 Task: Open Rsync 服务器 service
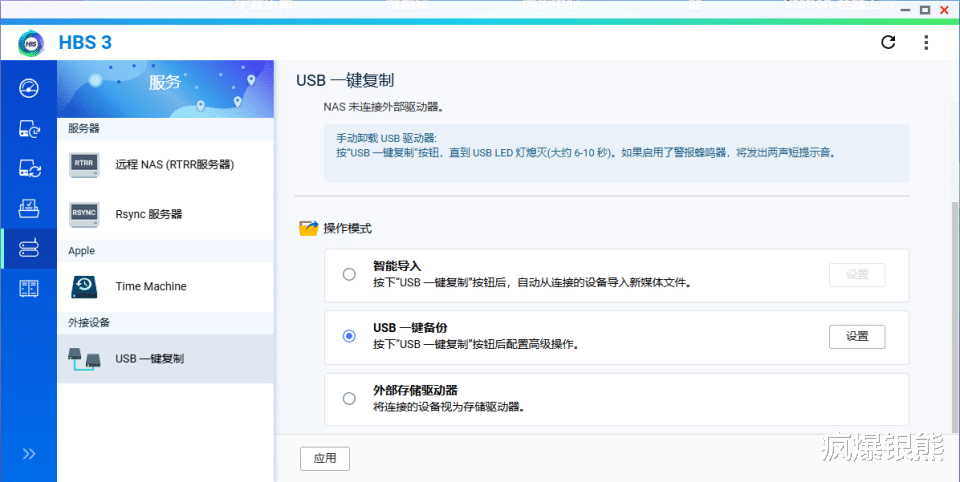(x=165, y=214)
